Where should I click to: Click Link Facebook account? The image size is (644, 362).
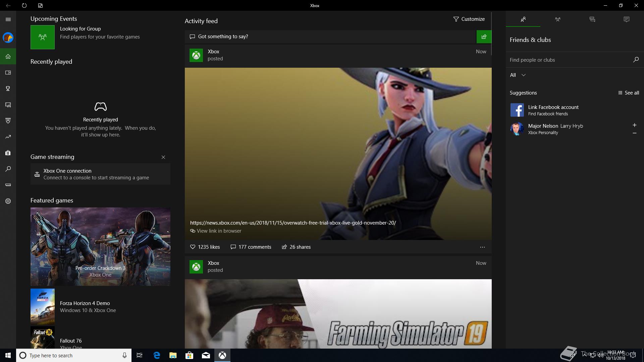553,107
